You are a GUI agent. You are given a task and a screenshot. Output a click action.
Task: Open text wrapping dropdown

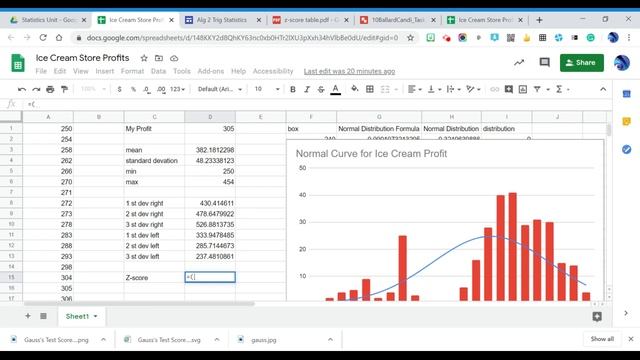coord(453,89)
